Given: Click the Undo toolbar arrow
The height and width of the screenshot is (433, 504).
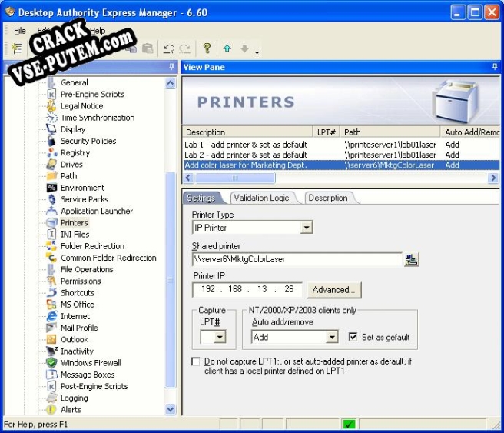Looking at the screenshot, I should 169,48.
